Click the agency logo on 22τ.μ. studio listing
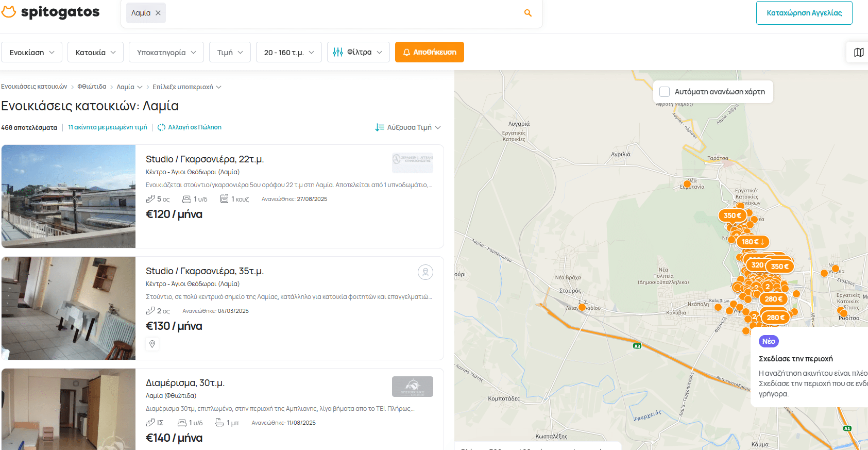868x450 pixels. (x=412, y=162)
